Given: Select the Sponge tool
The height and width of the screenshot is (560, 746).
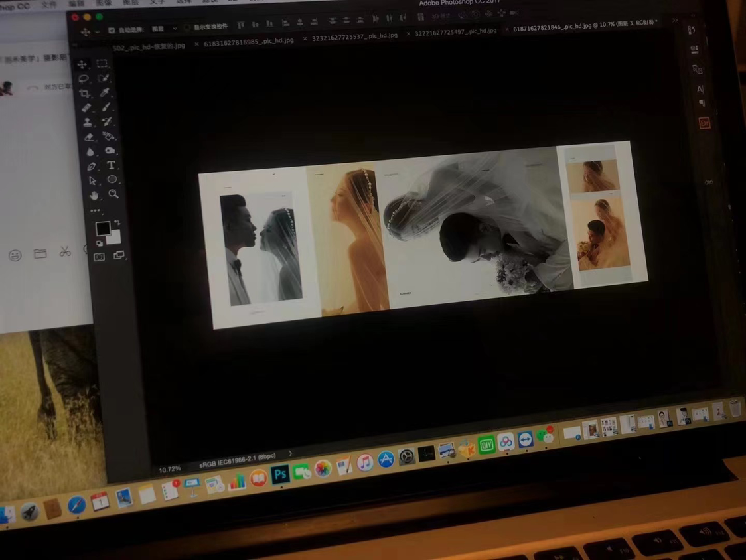Looking at the screenshot, I should (x=110, y=151).
